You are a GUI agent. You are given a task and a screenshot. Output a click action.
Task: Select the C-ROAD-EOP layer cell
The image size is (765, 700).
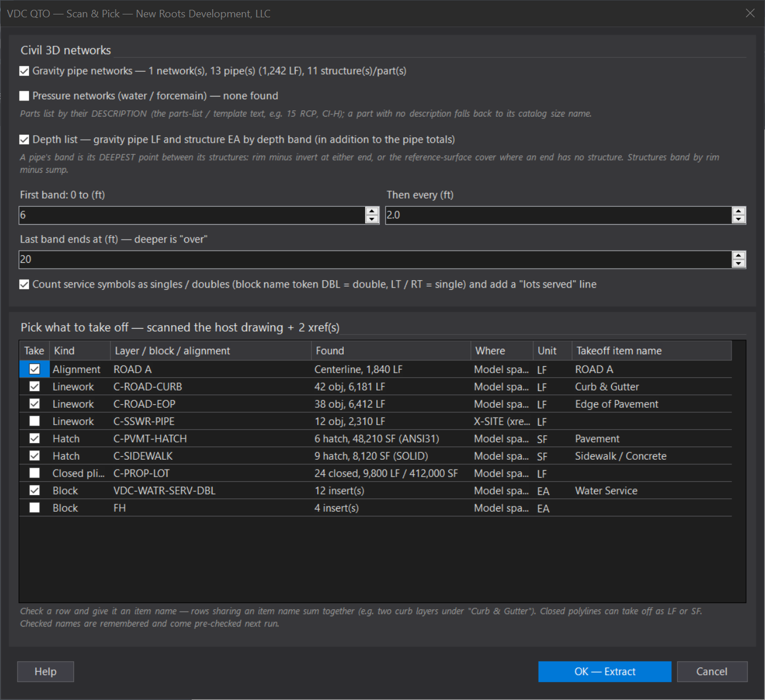pyautogui.click(x=211, y=404)
